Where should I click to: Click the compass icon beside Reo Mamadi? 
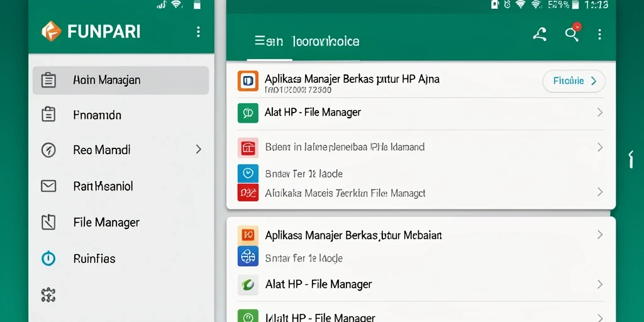coord(48,150)
